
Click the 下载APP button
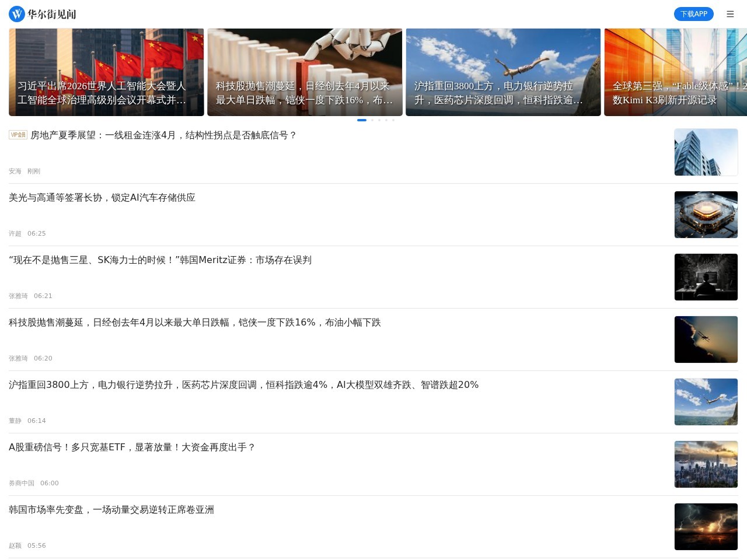coord(694,14)
